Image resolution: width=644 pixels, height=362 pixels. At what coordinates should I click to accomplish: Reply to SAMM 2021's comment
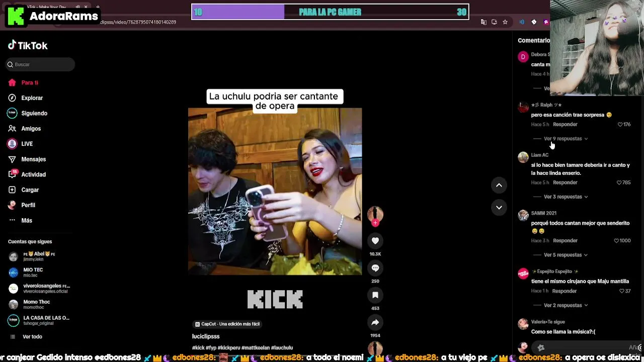565,241
